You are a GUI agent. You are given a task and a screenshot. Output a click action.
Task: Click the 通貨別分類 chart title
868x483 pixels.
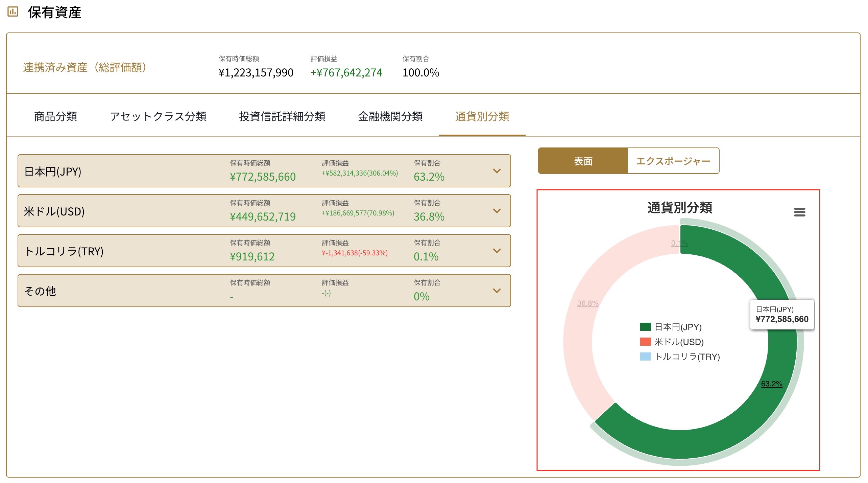tap(680, 208)
